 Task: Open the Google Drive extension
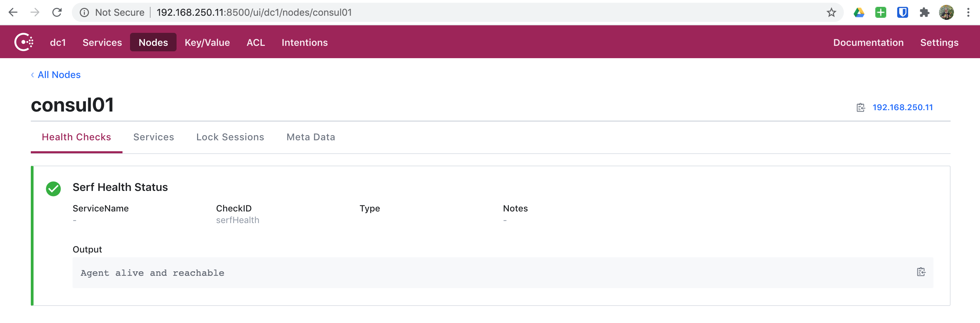coord(859,13)
